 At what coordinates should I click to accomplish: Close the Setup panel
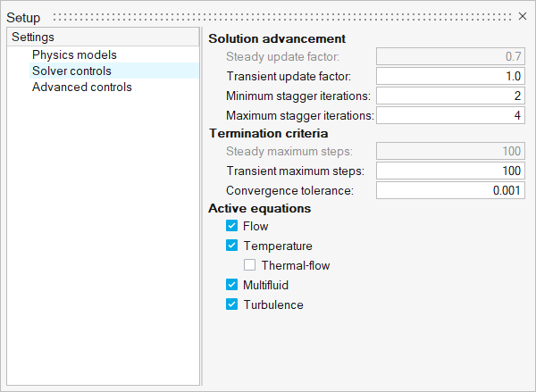point(523,16)
